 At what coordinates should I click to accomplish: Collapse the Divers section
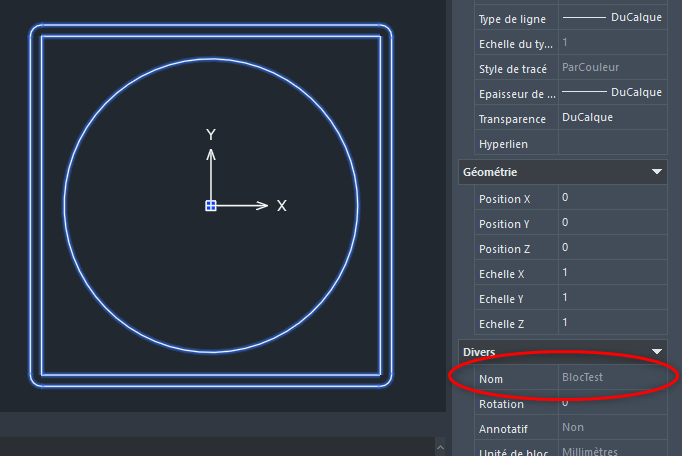[x=657, y=351]
